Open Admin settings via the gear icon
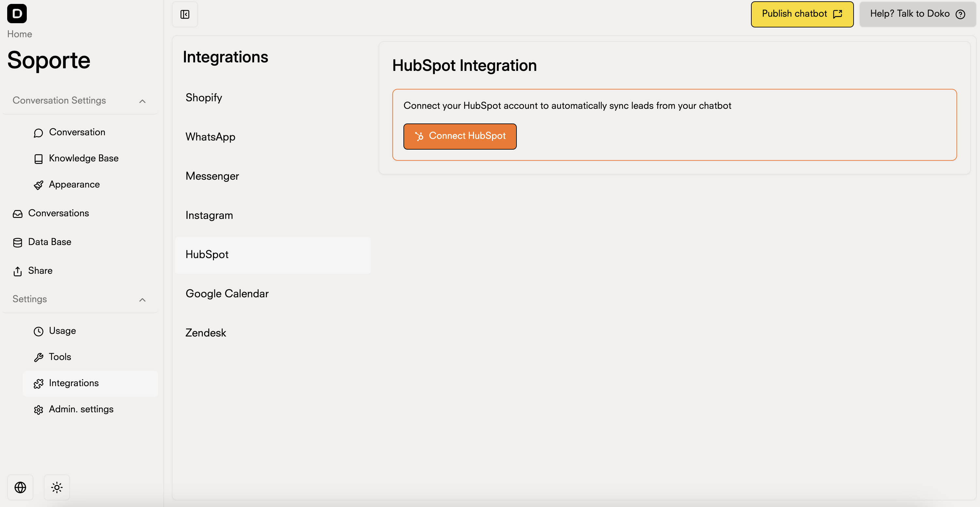 pyautogui.click(x=39, y=410)
